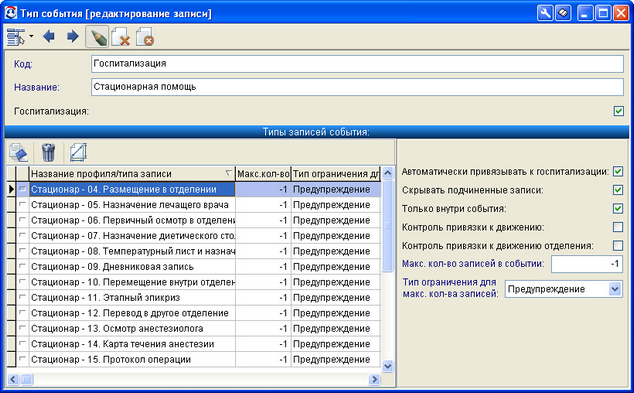
Task: Select row Стационар - 09. Дневниковая запись
Action: (x=194, y=267)
